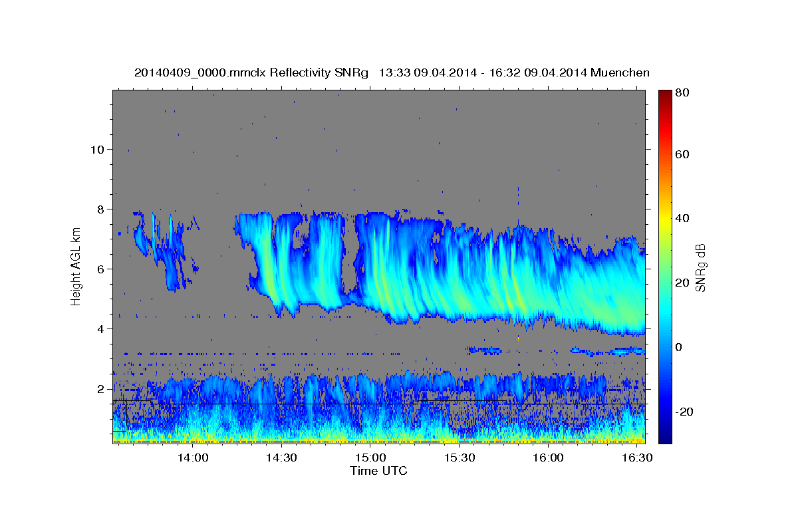Click the thin cloud layer at 3.3 km near 15:40
The width and height of the screenshot is (798, 532).
(x=484, y=349)
